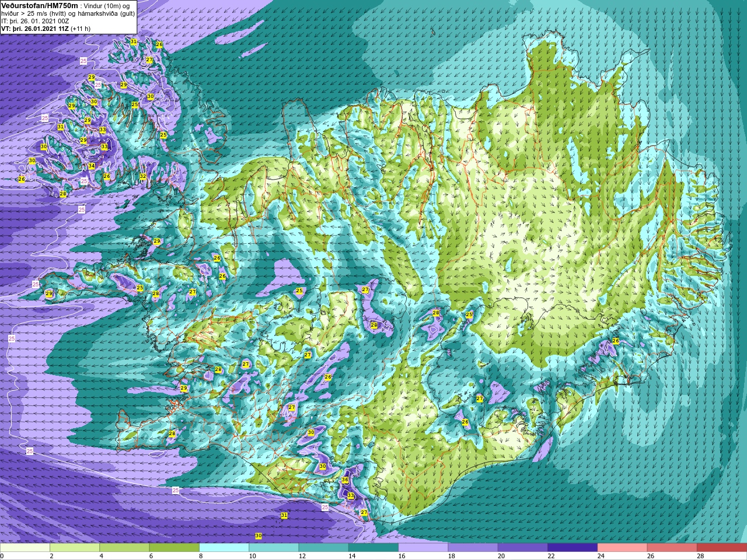Click the yellow gust label '32'

[143, 176]
